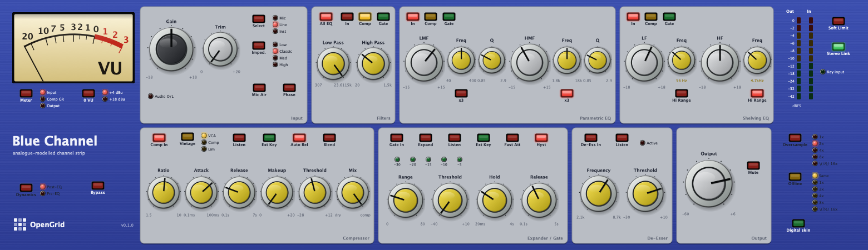Click the Vintage button

tap(188, 137)
